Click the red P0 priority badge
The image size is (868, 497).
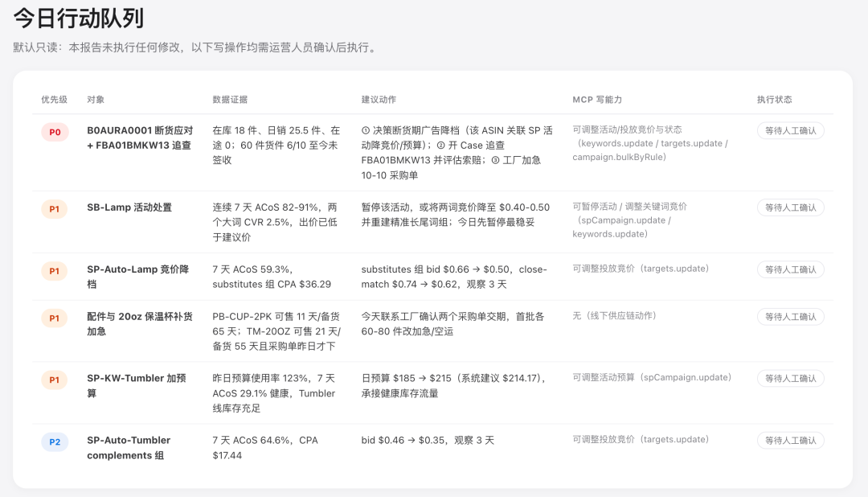tap(55, 132)
